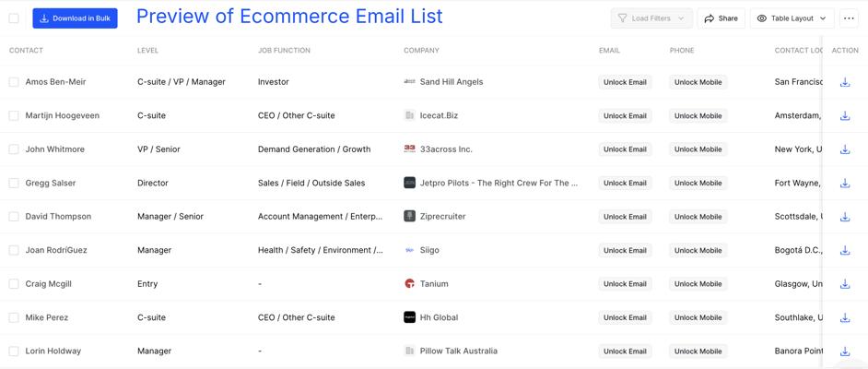
Task: Check the box next to John Whitmore
Action: tap(14, 149)
